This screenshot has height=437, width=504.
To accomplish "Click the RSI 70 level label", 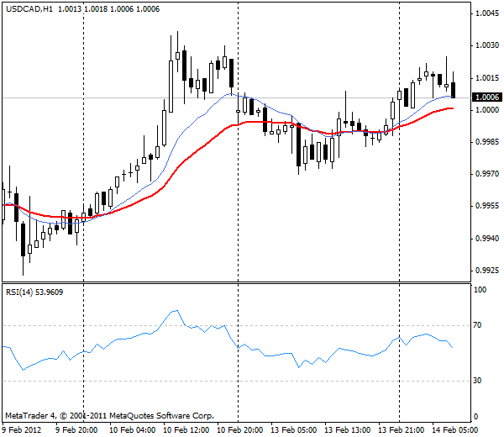I will pos(477,325).
